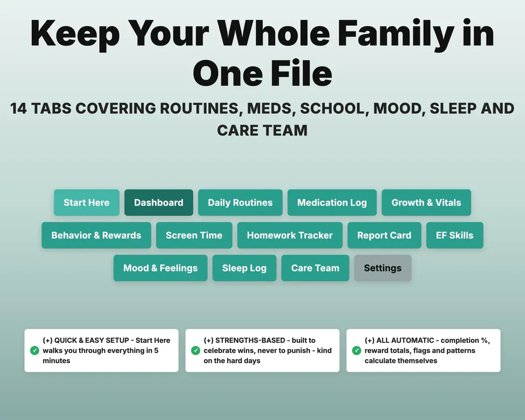Go to the Care Team tab
This screenshot has width=525, height=420.
click(x=315, y=268)
